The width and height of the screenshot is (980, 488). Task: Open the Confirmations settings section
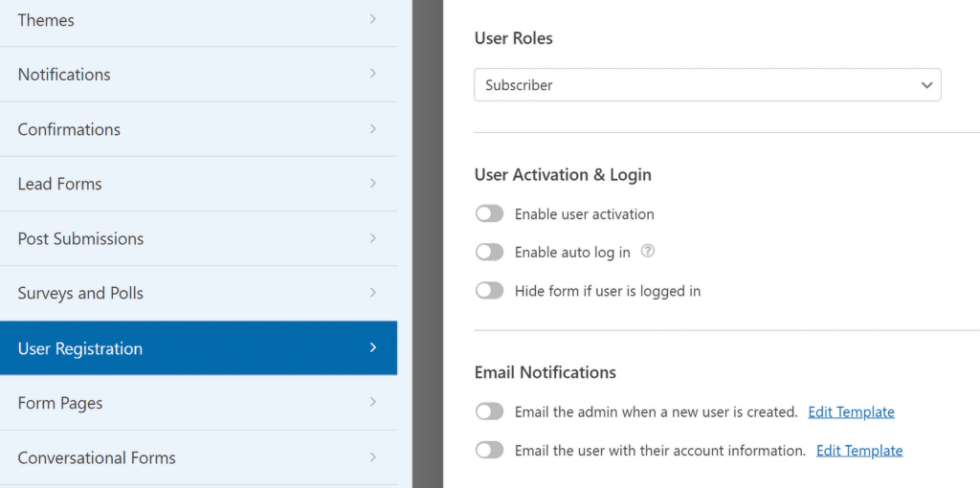pos(198,129)
